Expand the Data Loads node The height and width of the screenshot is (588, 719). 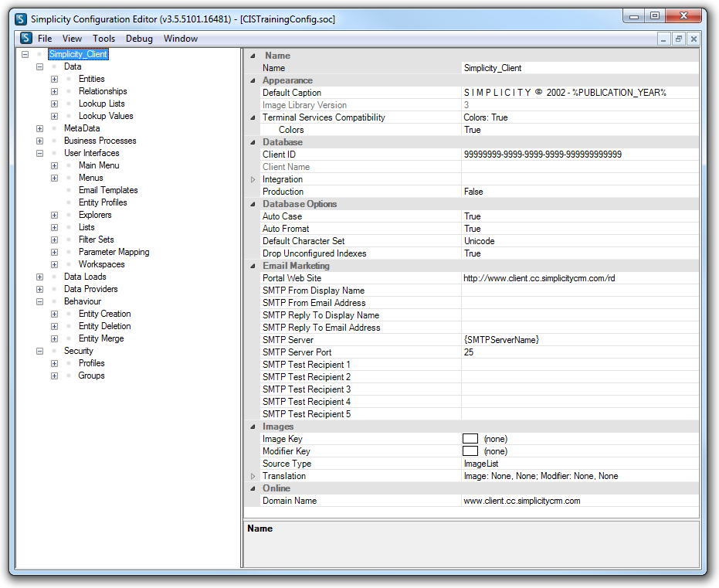tap(40, 277)
